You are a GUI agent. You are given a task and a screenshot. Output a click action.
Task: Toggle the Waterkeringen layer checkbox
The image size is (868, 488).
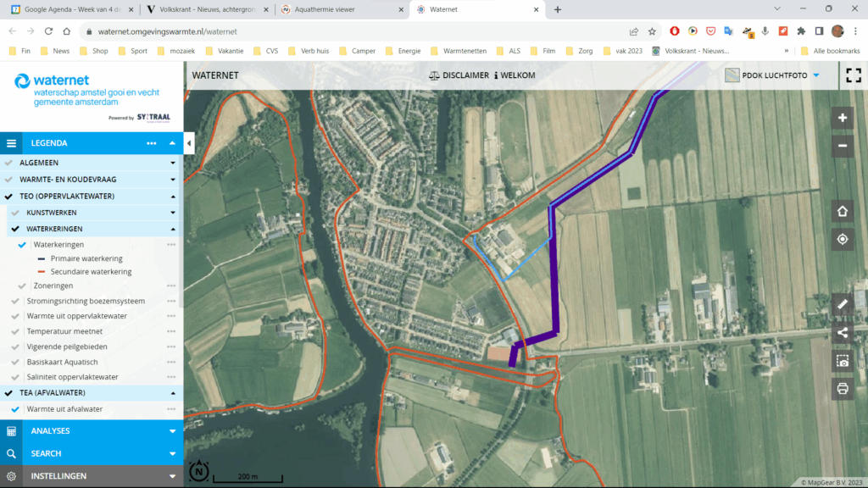[23, 245]
